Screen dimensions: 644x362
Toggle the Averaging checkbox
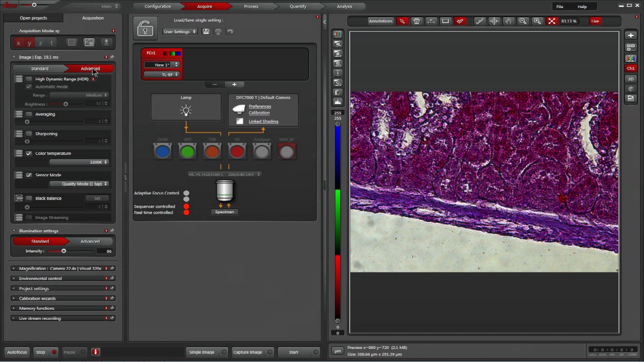(29, 114)
